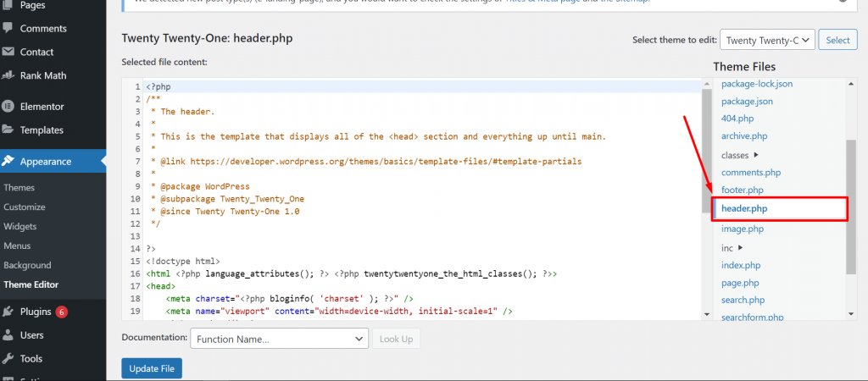Open Background submenu item
Screen dimensions: 868x381
[x=27, y=265]
